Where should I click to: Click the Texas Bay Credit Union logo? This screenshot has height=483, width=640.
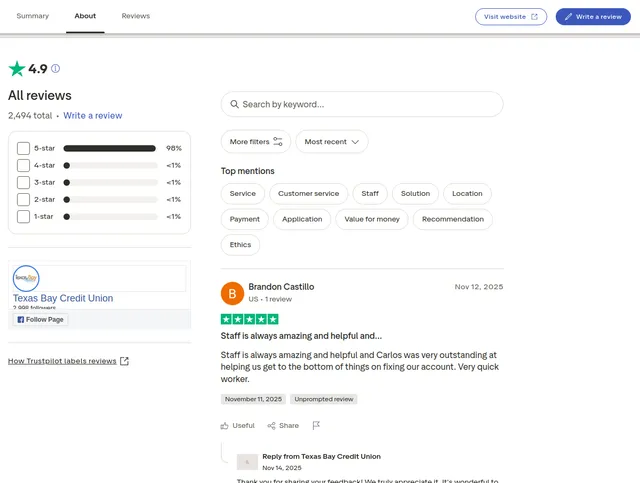click(25, 277)
